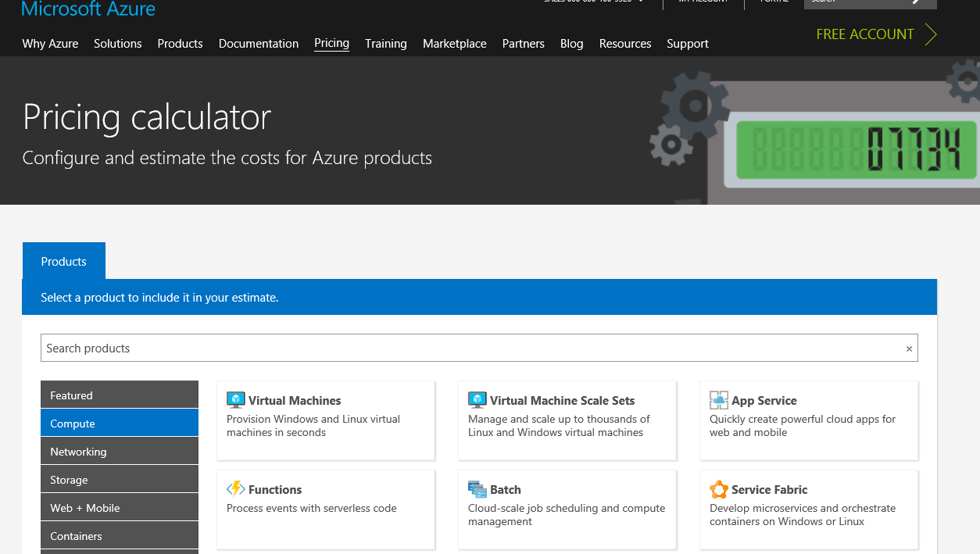Click the Batch product icon
The height and width of the screenshot is (554, 980).
tap(477, 489)
